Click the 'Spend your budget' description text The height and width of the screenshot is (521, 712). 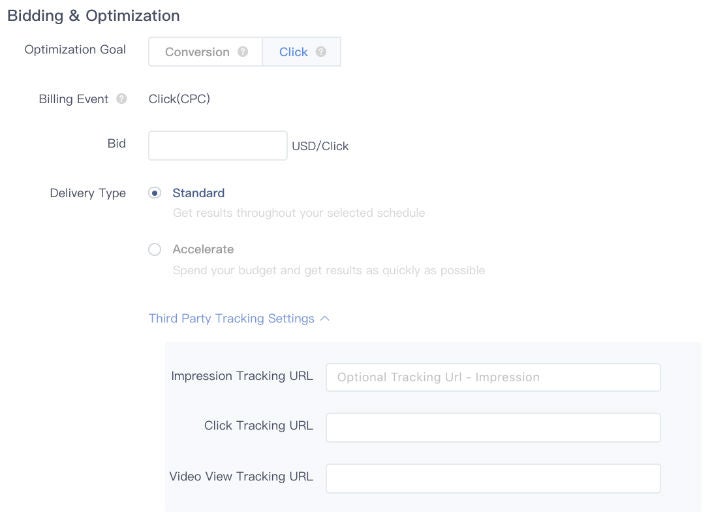pos(328,270)
